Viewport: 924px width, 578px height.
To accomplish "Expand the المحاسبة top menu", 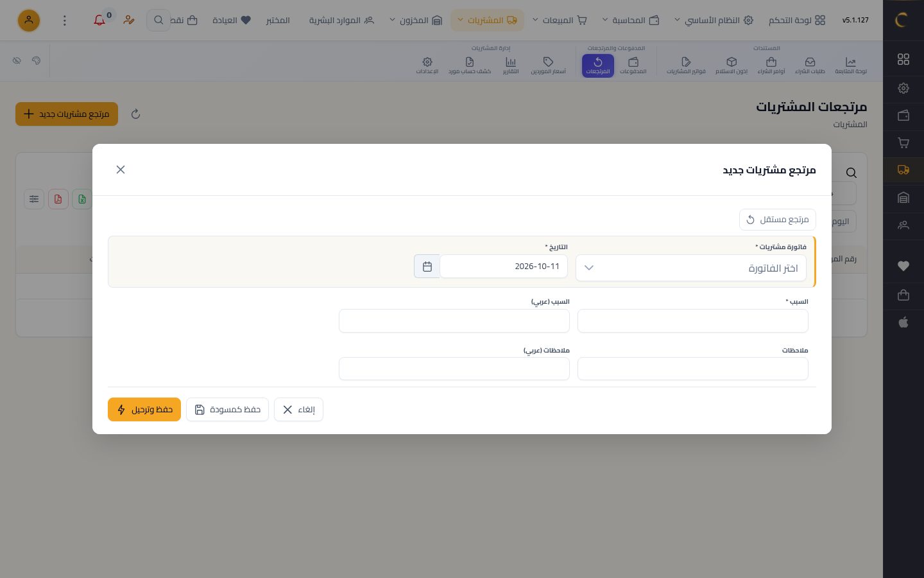I will (630, 21).
